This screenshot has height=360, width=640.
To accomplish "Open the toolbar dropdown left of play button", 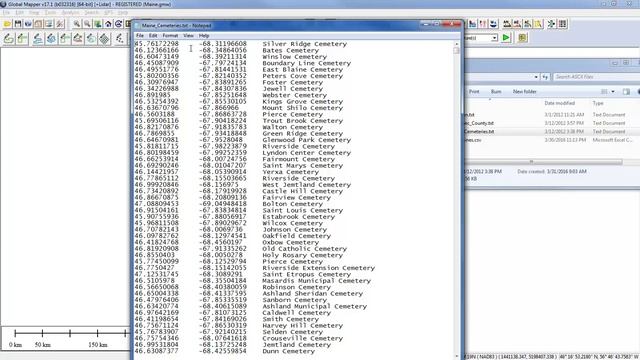I will 494,38.
